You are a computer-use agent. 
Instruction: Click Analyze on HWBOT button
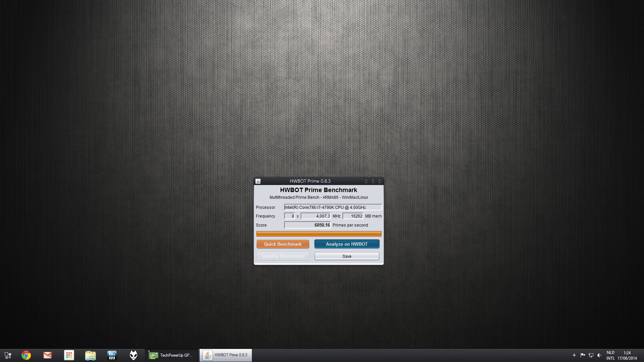tap(347, 244)
